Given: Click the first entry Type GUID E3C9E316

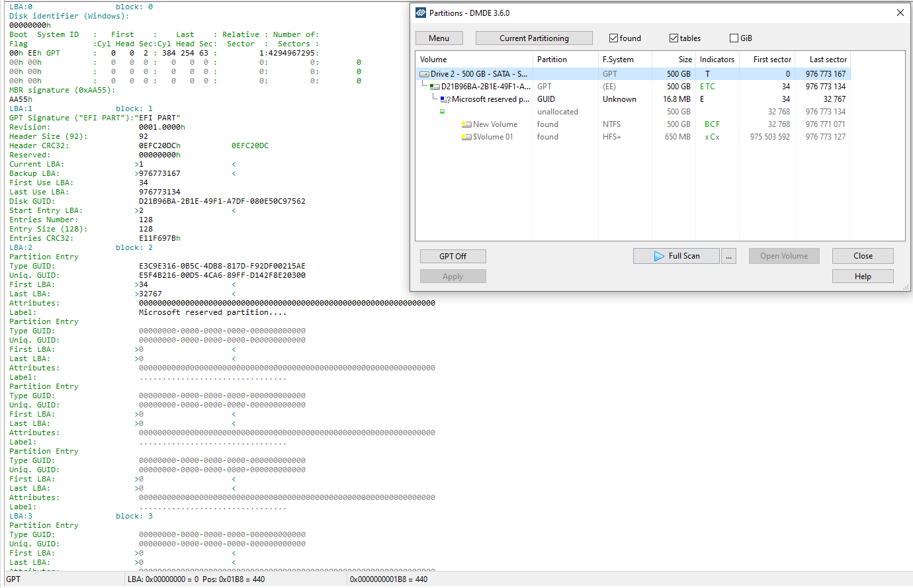Looking at the screenshot, I should point(222,266).
